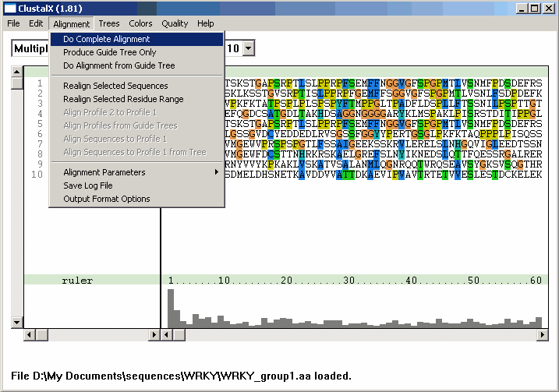
Task: Open the Trees menu
Action: (x=109, y=23)
